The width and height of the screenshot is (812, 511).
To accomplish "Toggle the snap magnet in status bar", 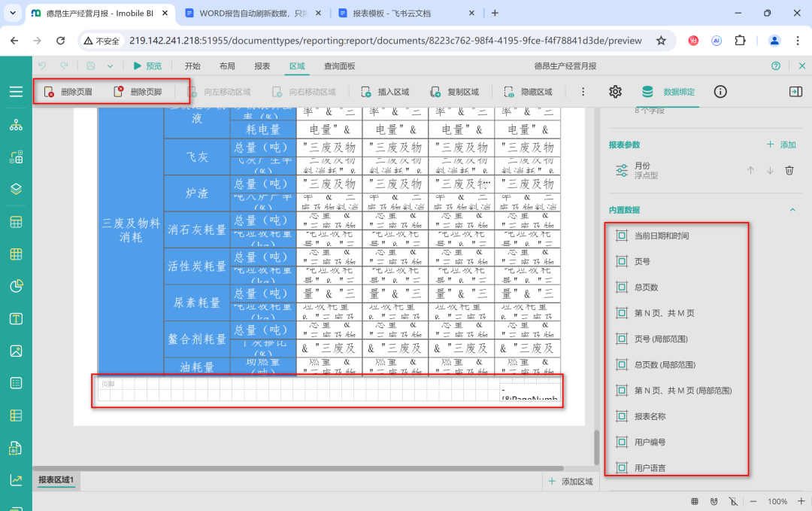I will click(713, 501).
